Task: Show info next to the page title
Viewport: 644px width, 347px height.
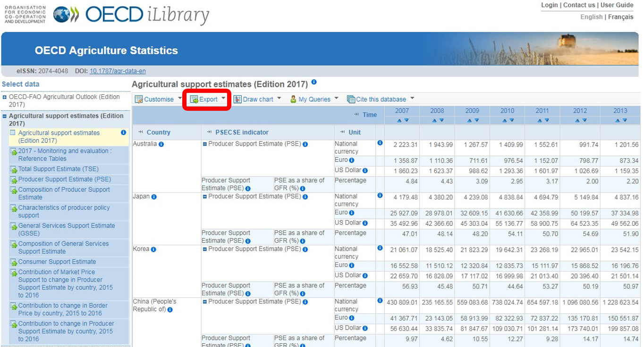Action: (x=314, y=82)
